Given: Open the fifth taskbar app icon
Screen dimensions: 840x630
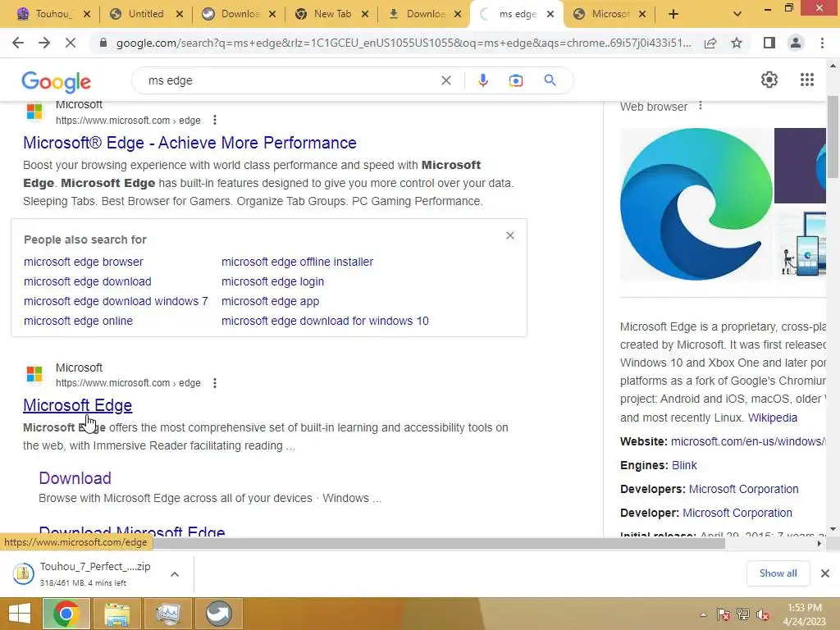Looking at the screenshot, I should [x=218, y=614].
